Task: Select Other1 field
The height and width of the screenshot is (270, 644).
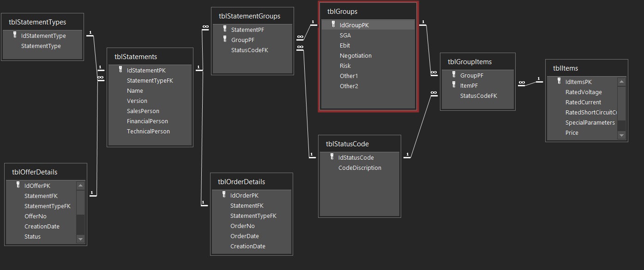Action: pos(349,76)
